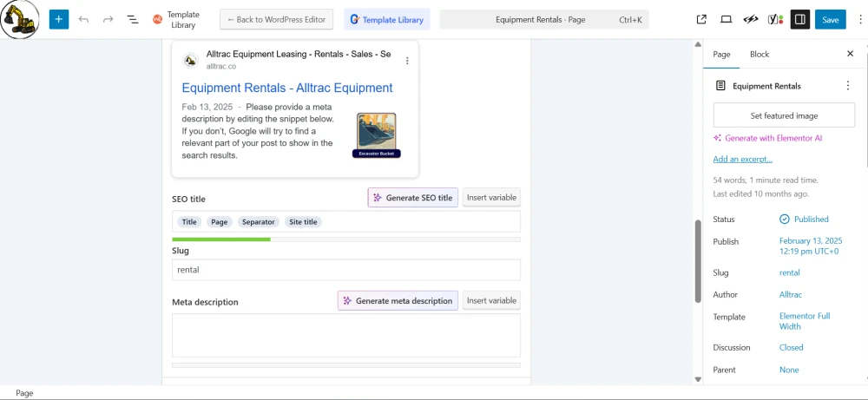Click Generate SEO title button
The width and height of the screenshot is (868, 400).
click(413, 198)
